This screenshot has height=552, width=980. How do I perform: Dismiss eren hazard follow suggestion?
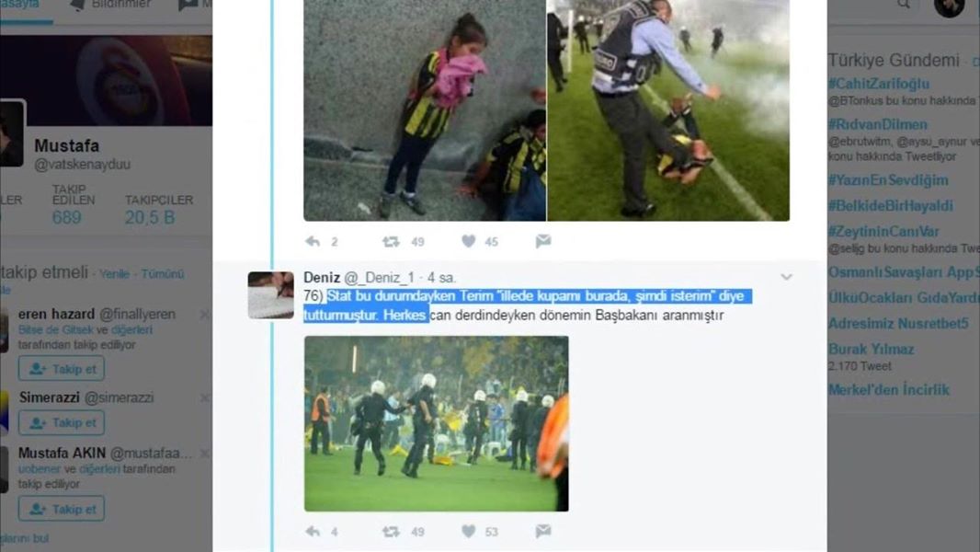coord(204,315)
